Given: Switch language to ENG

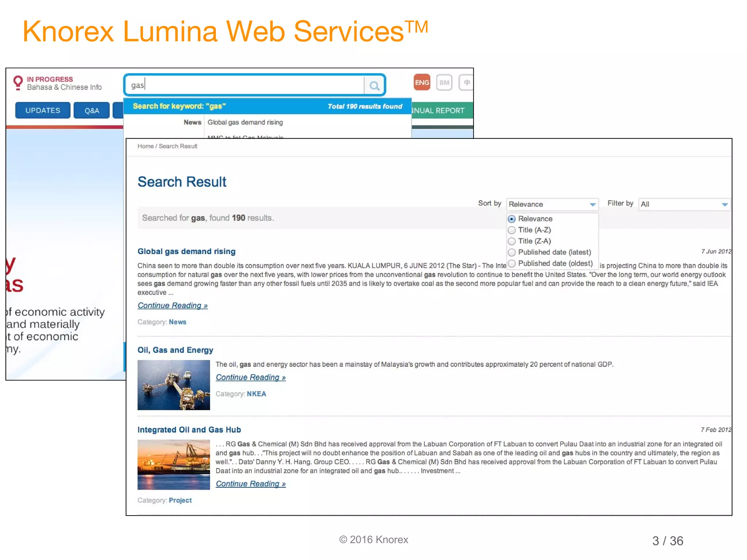Looking at the screenshot, I should pos(422,82).
